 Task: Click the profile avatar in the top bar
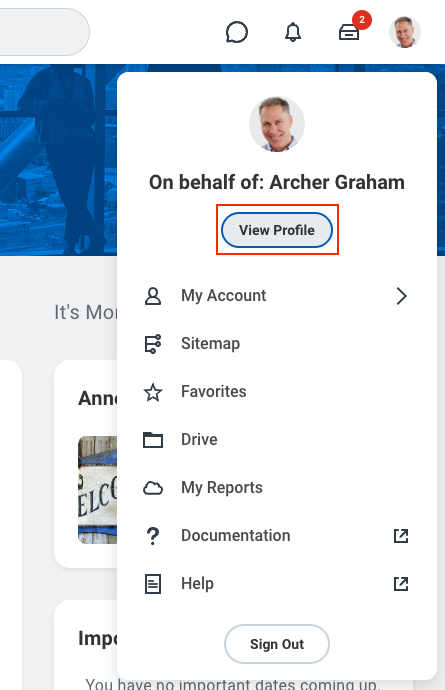[405, 32]
